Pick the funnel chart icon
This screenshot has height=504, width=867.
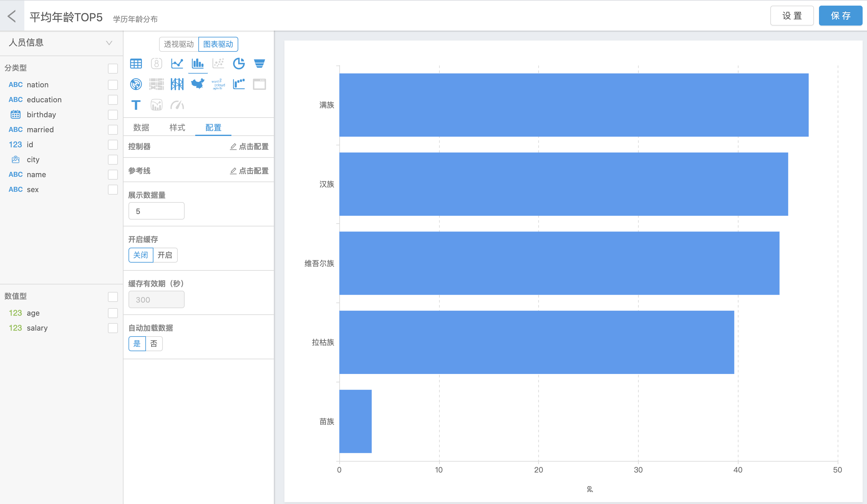tap(259, 64)
